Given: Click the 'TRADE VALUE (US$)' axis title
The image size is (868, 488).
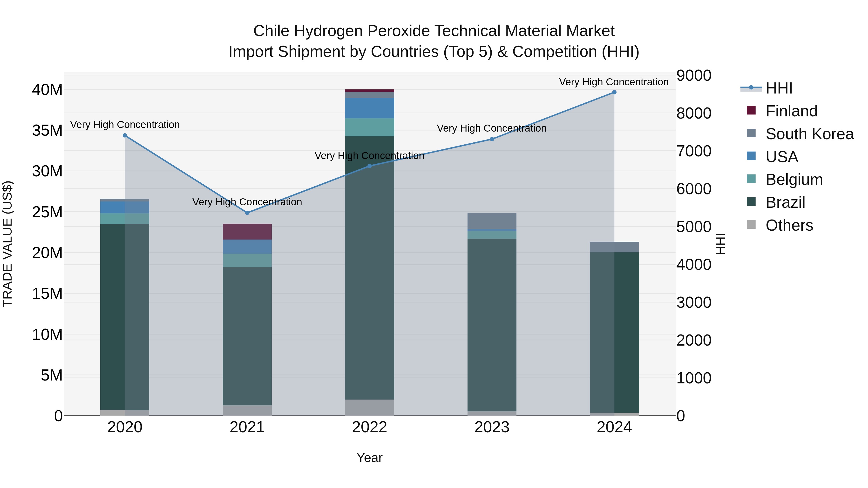Looking at the screenshot, I should tap(7, 244).
